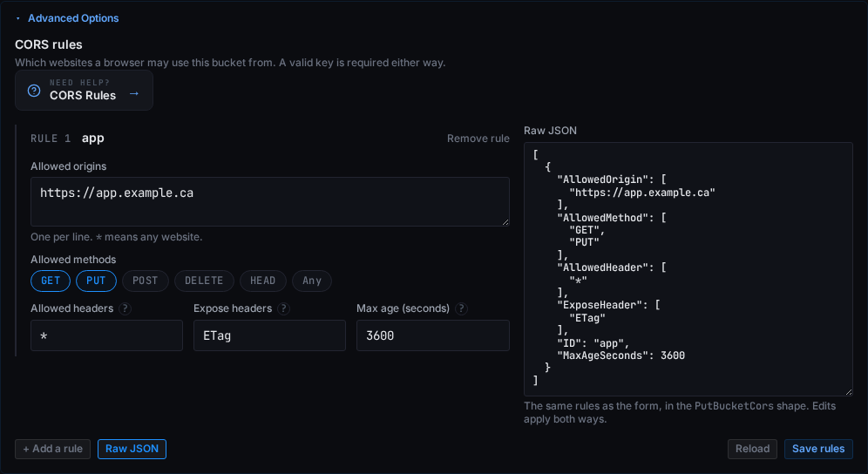The width and height of the screenshot is (868, 474).
Task: Open the CORS Rules help link
Action: (85, 91)
